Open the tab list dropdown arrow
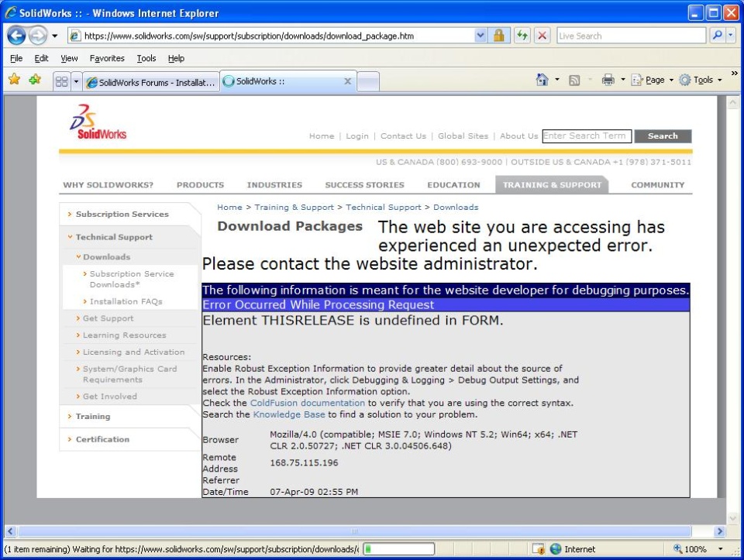Screen dimensions: 744x560 (76, 81)
